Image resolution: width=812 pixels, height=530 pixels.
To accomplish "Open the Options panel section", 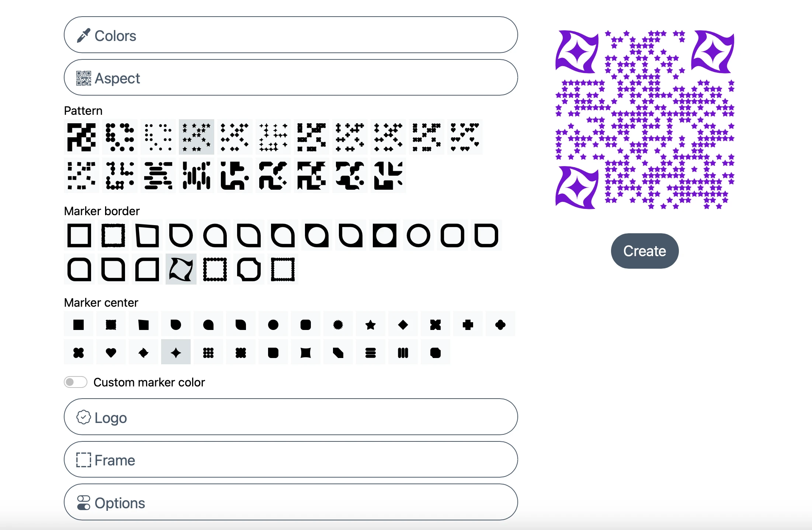I will (x=292, y=503).
